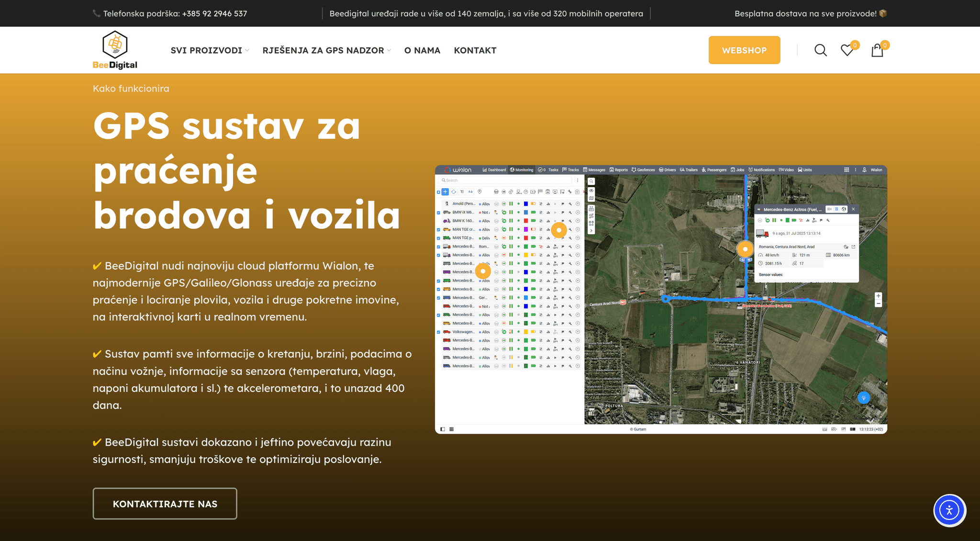Viewport: 980px width, 541px height.
Task: Click the map search icon in Wialon
Action: pos(591,181)
